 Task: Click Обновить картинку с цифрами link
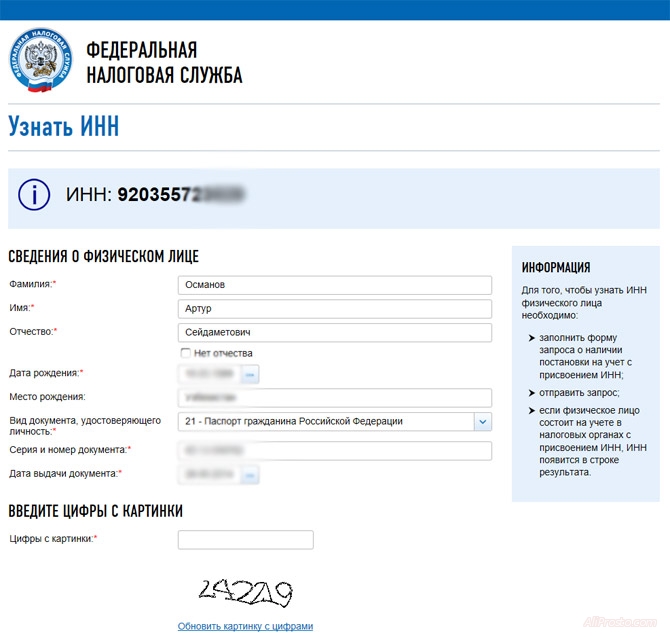(245, 626)
